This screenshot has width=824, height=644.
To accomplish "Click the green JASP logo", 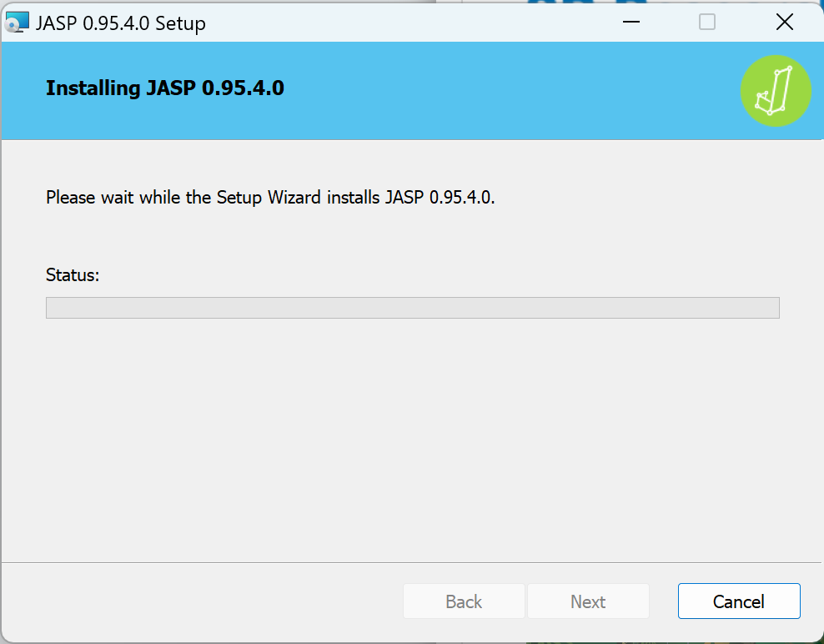I will [776, 91].
